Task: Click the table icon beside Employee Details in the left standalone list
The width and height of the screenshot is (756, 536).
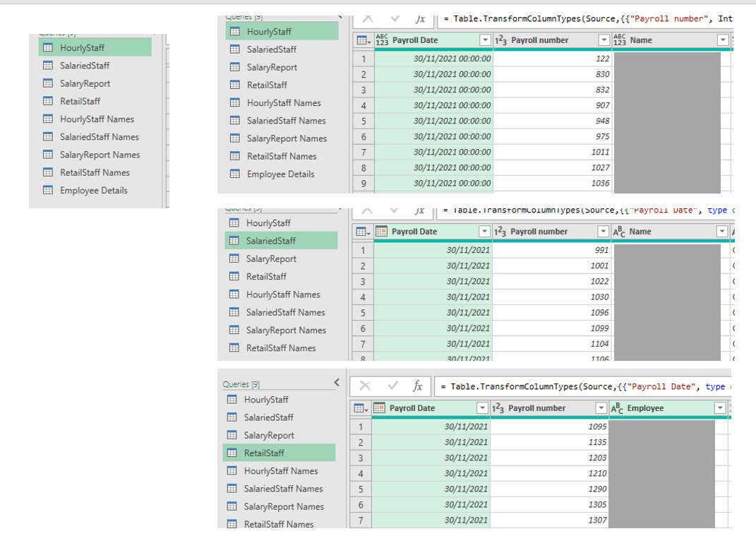Action: [x=48, y=190]
